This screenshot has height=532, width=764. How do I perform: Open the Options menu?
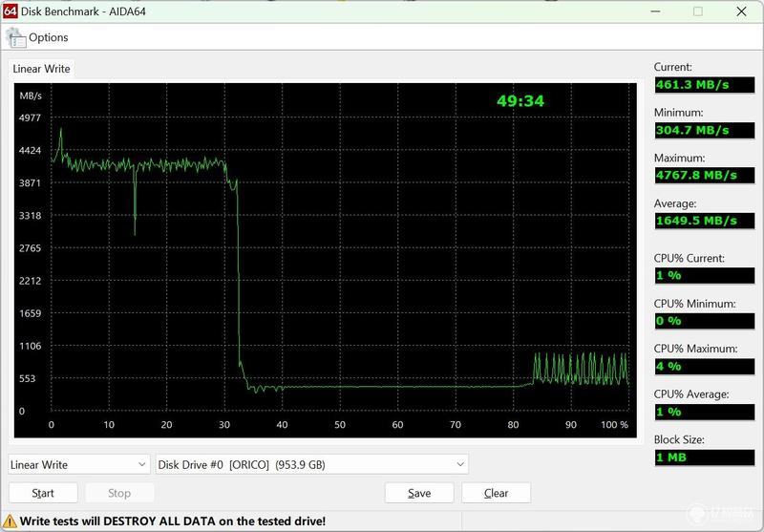(x=49, y=37)
